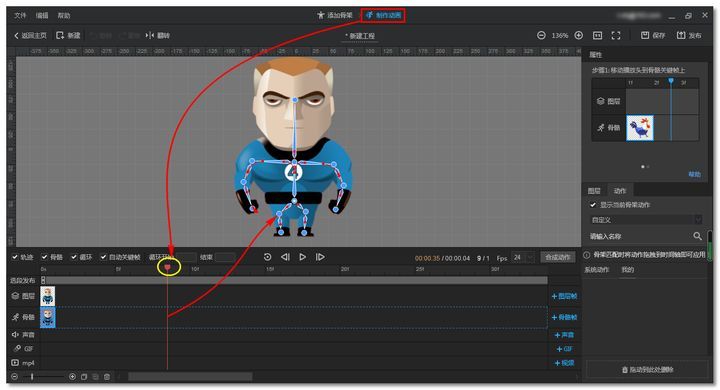The width and height of the screenshot is (720, 390).
Task: Switch to the 图层 tab in right panel
Action: 594,191
